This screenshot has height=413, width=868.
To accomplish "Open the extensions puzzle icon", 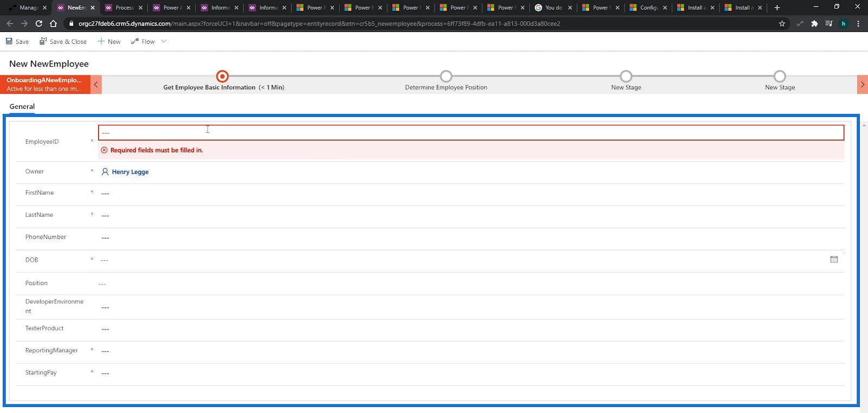I will (x=814, y=23).
